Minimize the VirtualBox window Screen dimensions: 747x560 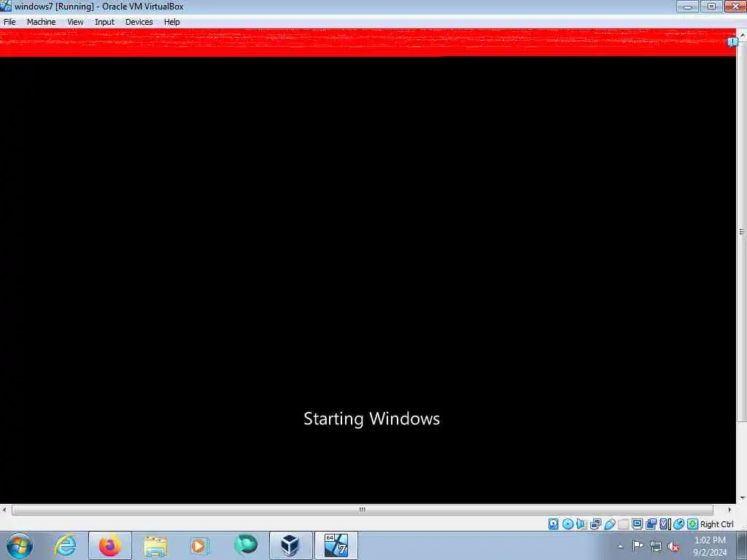tap(687, 7)
